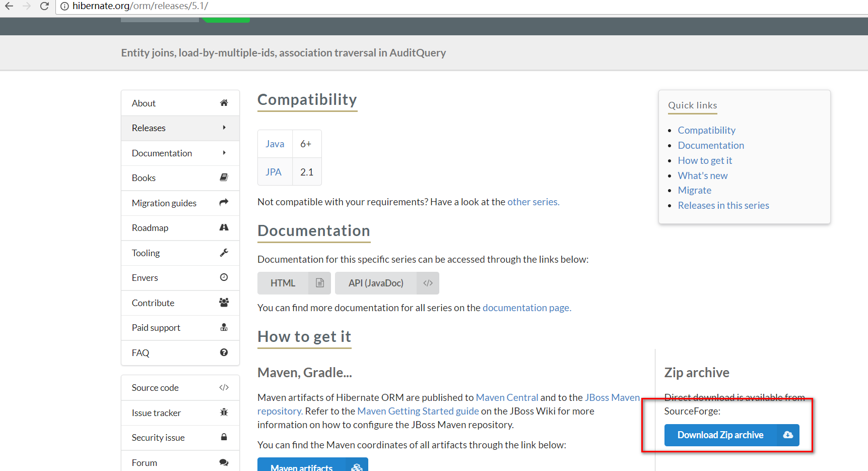Open the Maven Central link

(x=507, y=397)
